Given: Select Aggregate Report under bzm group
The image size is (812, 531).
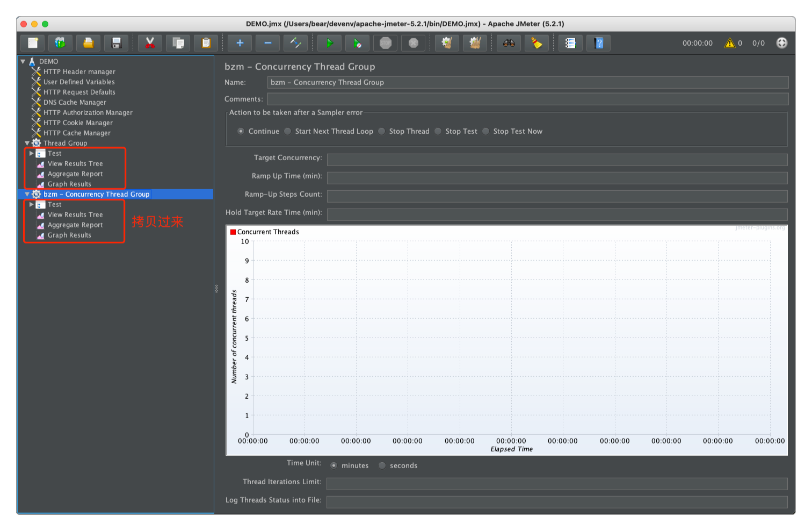Looking at the screenshot, I should (75, 225).
